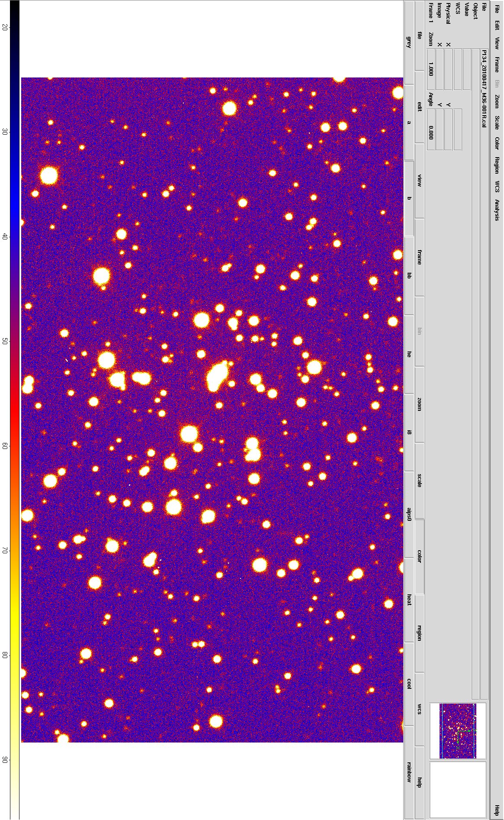
Task: Click the empty Object field
Action: [x=475, y=374]
